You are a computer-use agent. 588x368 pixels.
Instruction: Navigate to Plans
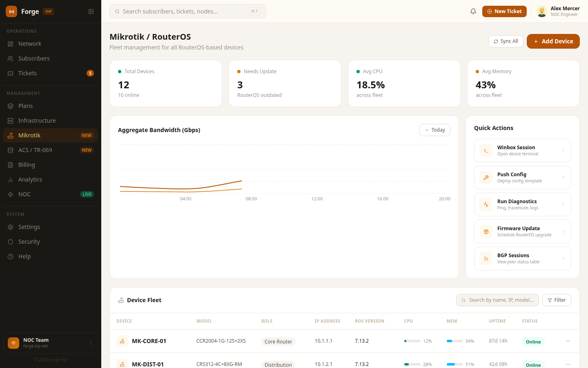click(x=51, y=106)
